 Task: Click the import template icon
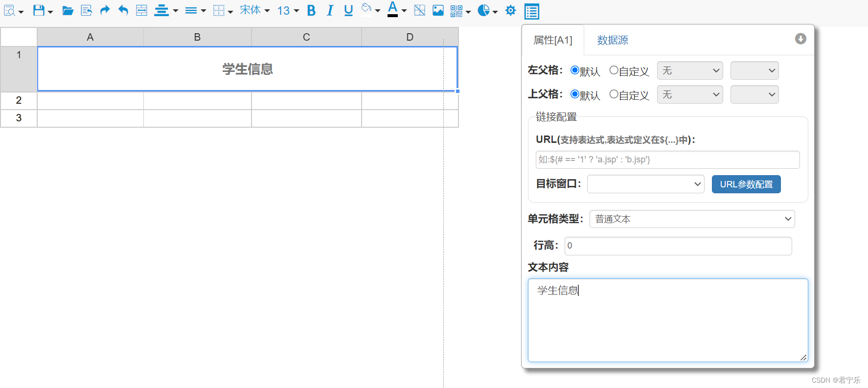coord(87,10)
